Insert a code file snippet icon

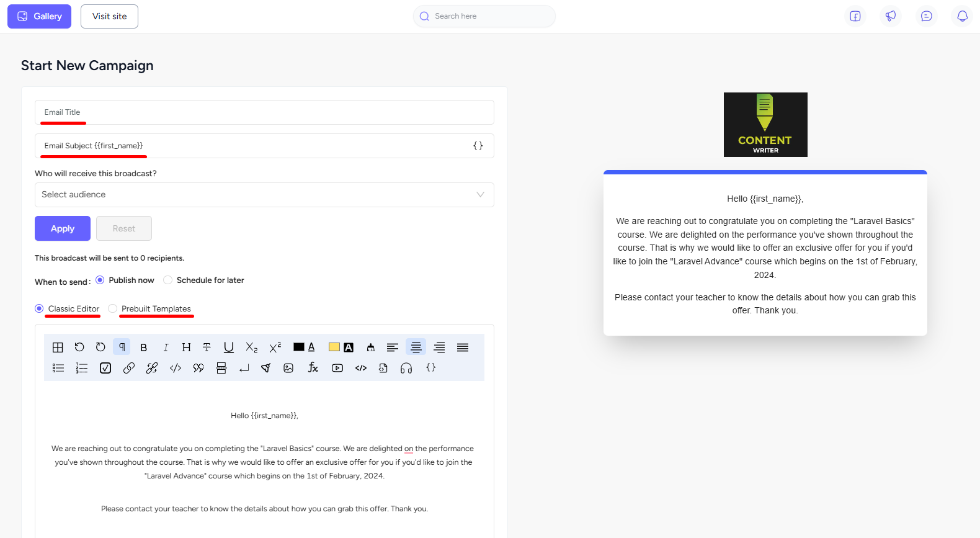[x=383, y=368]
